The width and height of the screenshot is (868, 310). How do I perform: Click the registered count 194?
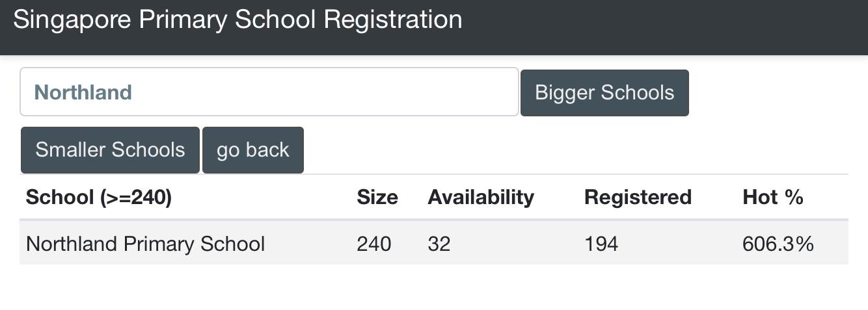[x=601, y=244]
